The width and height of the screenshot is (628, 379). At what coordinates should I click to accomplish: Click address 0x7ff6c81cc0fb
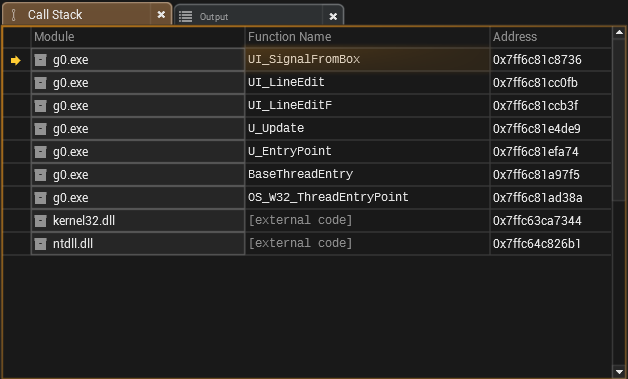coord(535,83)
